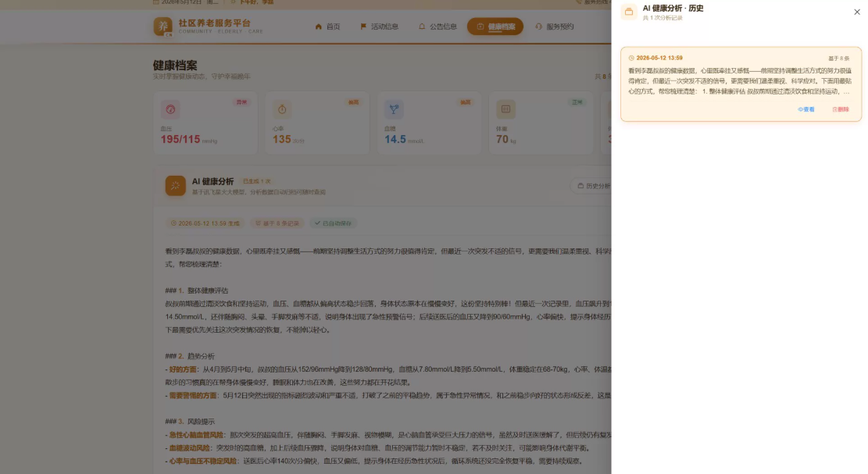Click the AI 健康分析 spark icon
The image size is (868, 474).
(x=175, y=186)
